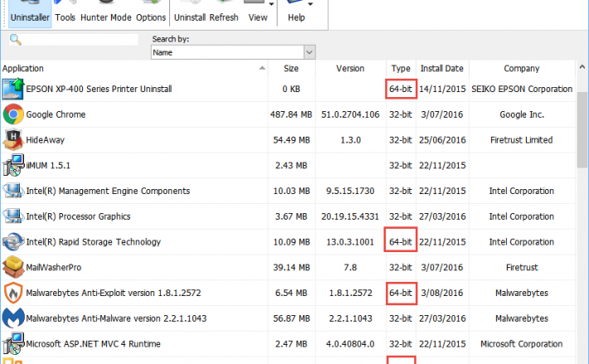The height and width of the screenshot is (364, 589).
Task: Expand the View dropdown arrow
Action: [x=271, y=4]
